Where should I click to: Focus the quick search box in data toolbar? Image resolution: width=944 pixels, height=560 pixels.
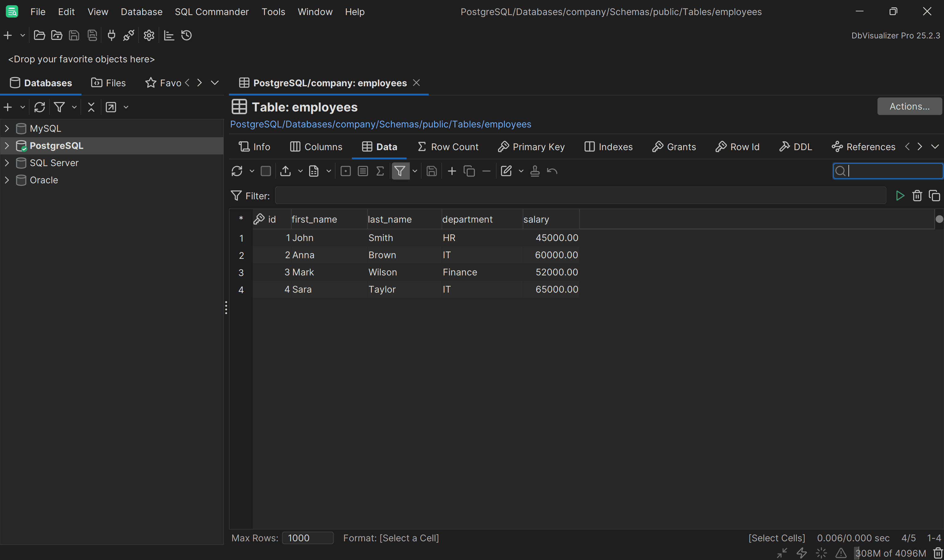(x=888, y=171)
